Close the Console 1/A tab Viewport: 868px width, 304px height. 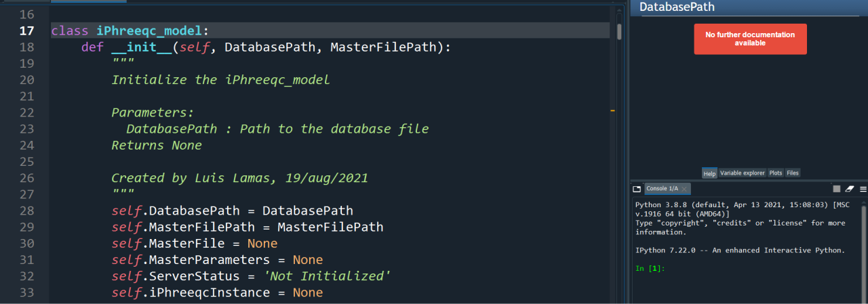[685, 189]
